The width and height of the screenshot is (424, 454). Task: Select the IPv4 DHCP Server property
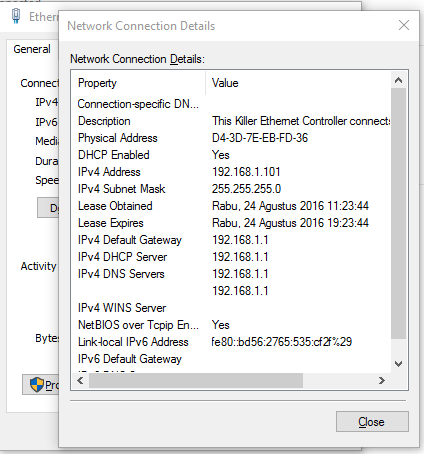(x=122, y=257)
